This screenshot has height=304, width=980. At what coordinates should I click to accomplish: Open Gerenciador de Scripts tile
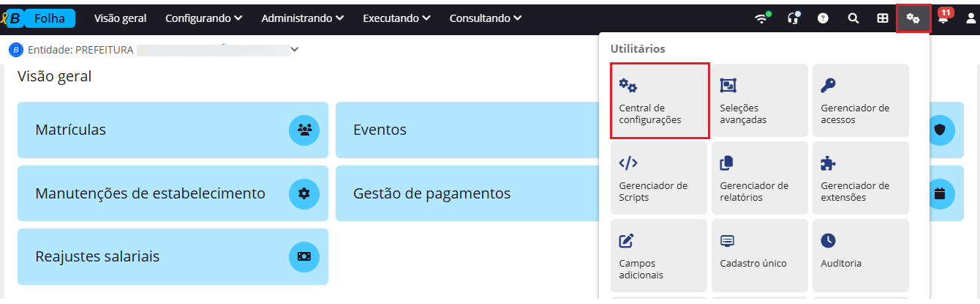[660, 179]
